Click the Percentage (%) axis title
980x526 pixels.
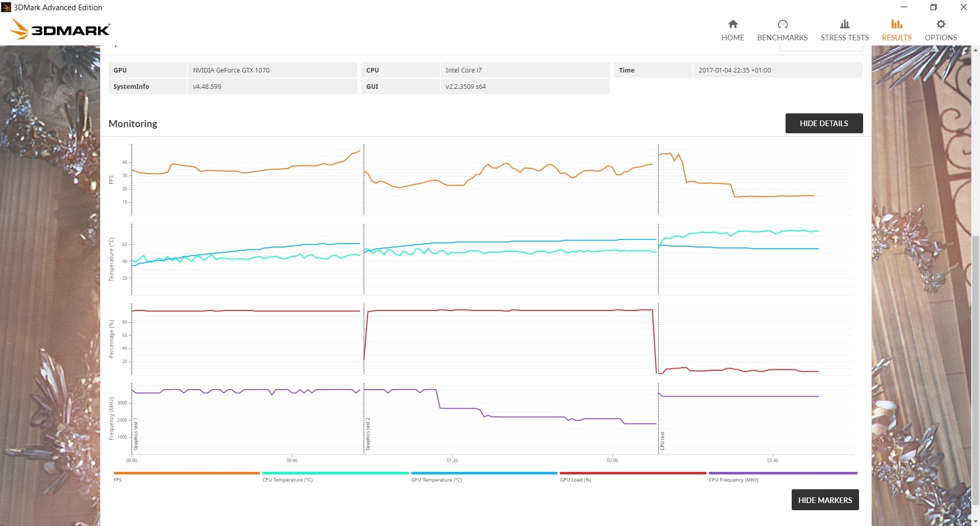tap(111, 339)
